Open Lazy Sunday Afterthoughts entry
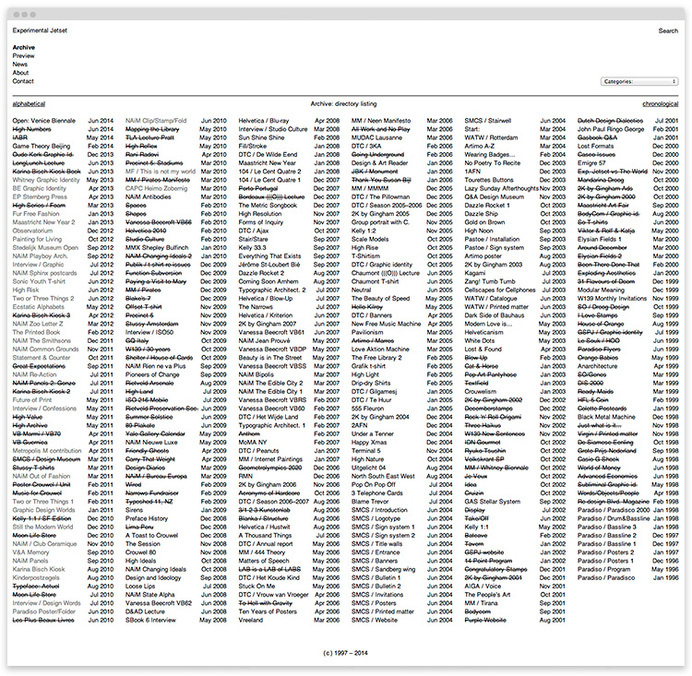 coord(502,188)
